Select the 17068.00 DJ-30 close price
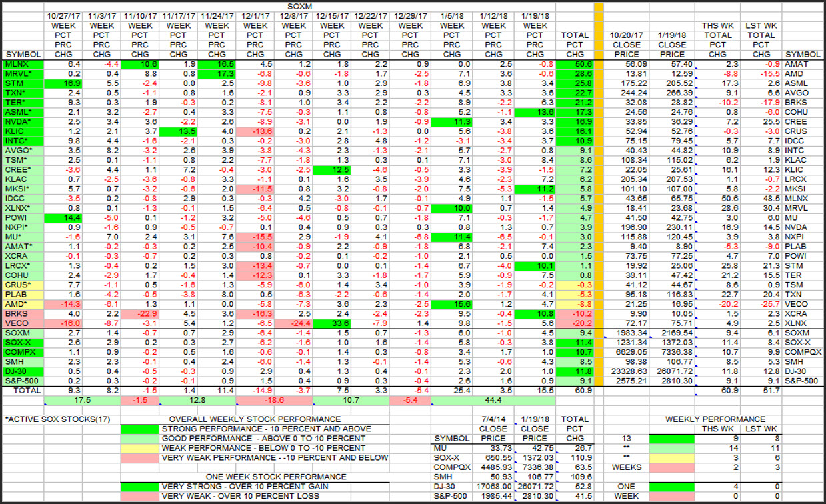The width and height of the screenshot is (826, 504). [x=493, y=487]
